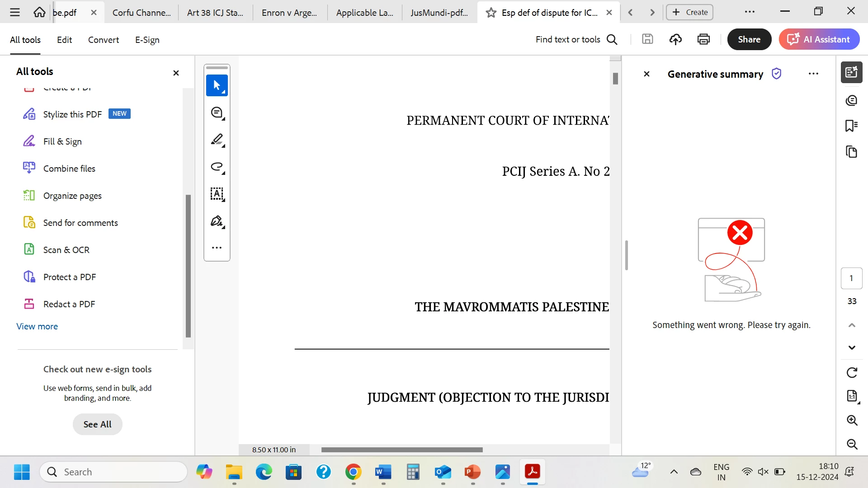Click the rotate page icon
The image size is (868, 488).
coord(852,373)
